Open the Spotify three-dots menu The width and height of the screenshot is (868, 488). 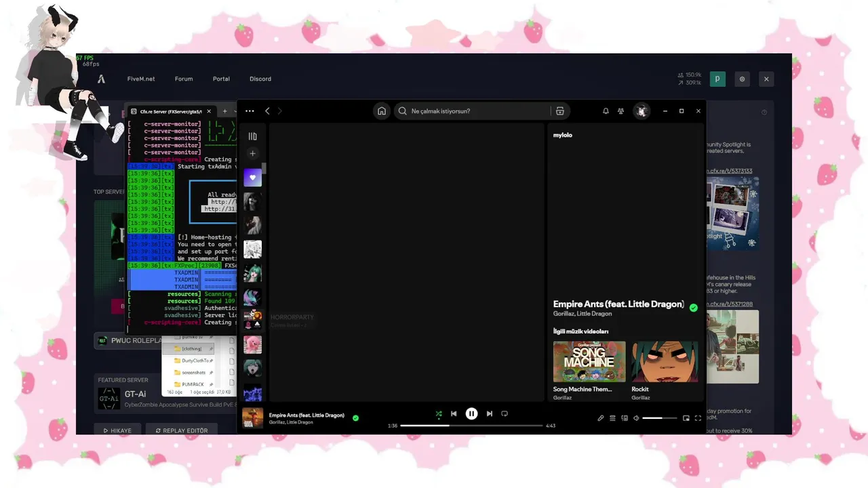click(x=250, y=111)
